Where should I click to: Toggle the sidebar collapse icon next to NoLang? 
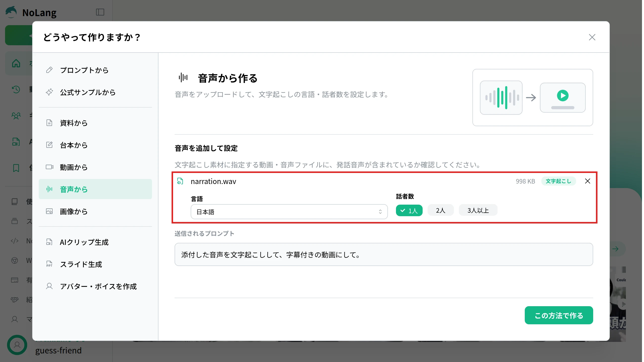click(x=100, y=12)
